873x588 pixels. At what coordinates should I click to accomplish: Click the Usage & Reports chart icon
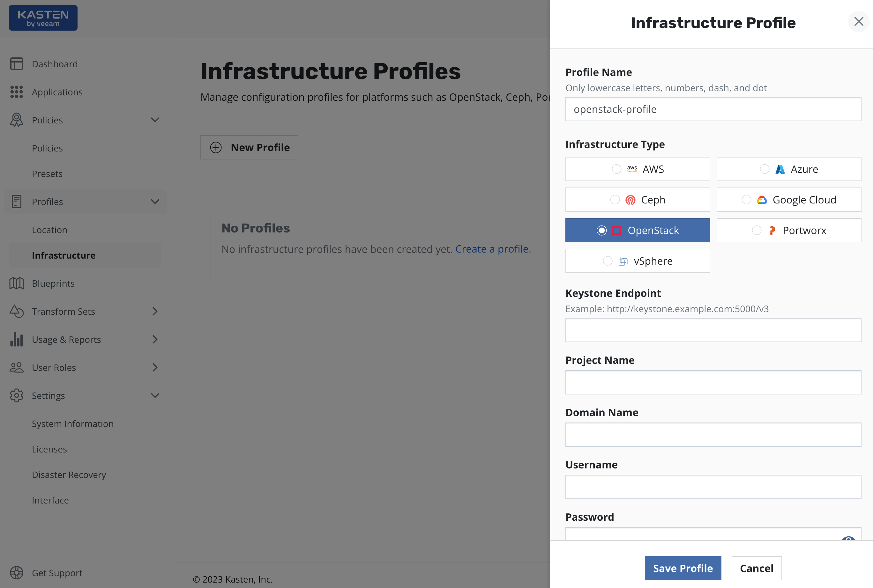click(x=17, y=339)
